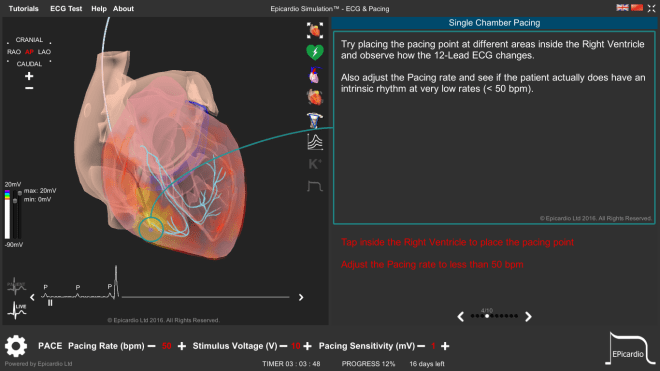The width and height of the screenshot is (660, 371).
Task: Switch language to Chinese via China flag
Action: pyautogui.click(x=637, y=8)
